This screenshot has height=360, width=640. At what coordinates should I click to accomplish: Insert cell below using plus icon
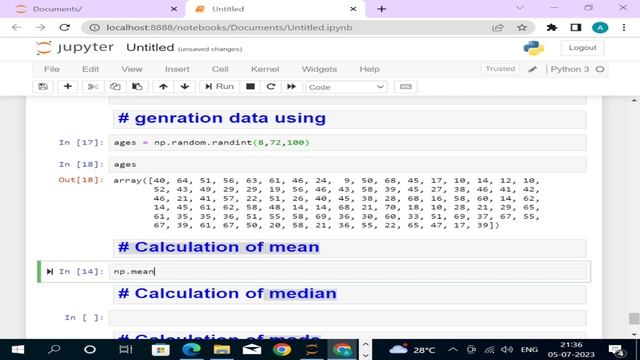click(x=68, y=87)
